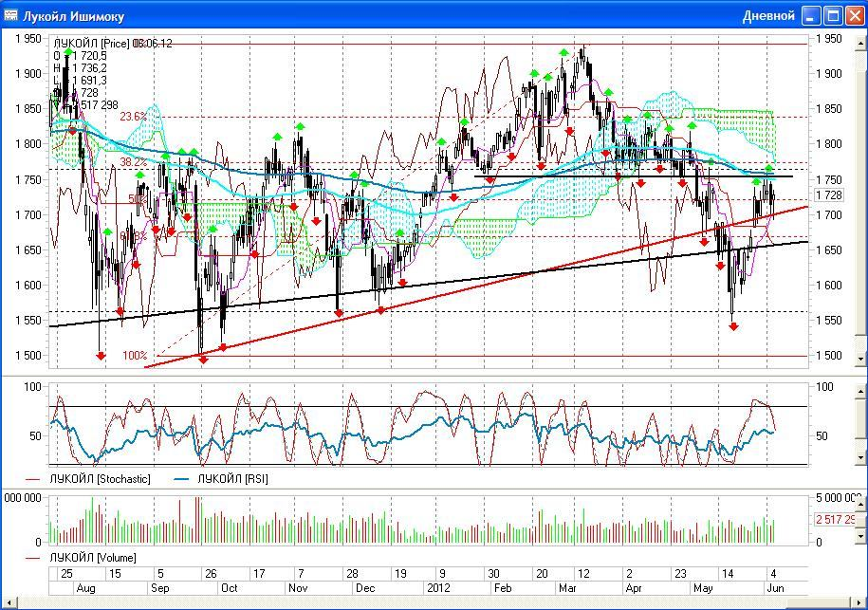Click the left-axis 1 850 price label
This screenshot has height=610, width=868.
point(28,109)
